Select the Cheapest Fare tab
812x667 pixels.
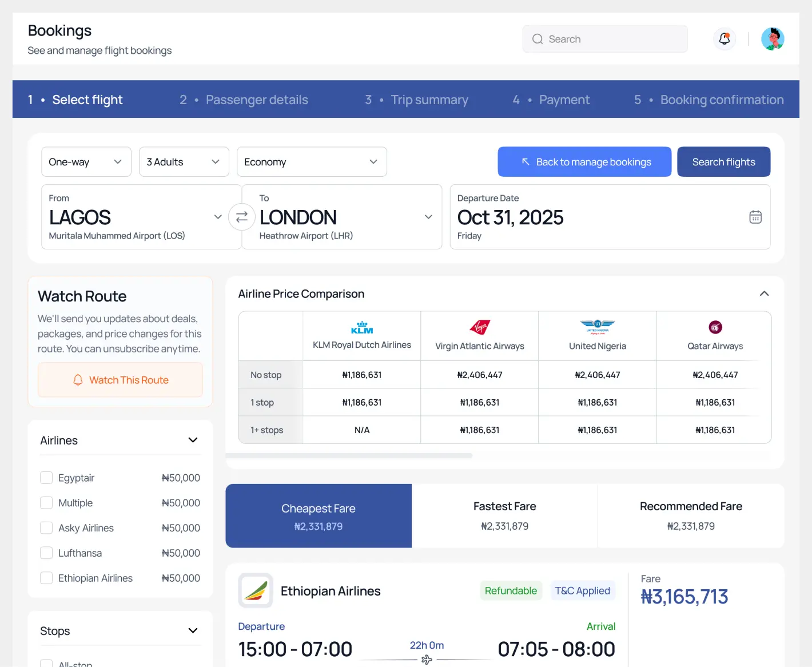point(319,516)
